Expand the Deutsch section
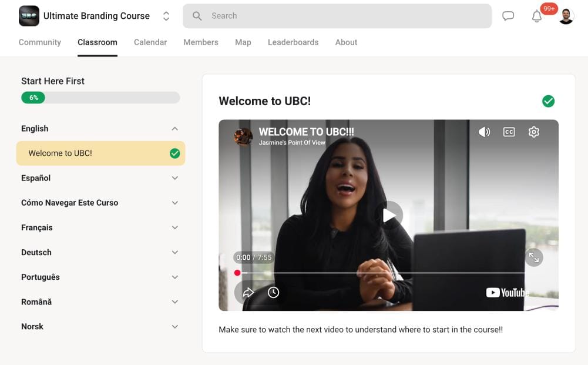588x365 pixels. 100,252
